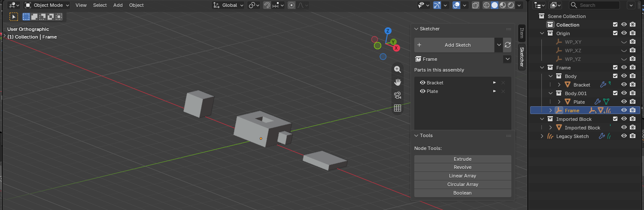Toggle proportional editing icon
Screen dimensions: 644x210
click(292, 5)
